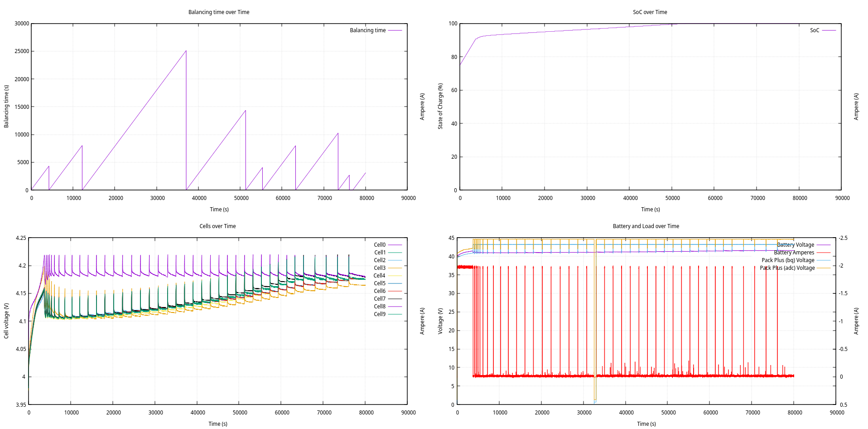Click the SoC curve knee near 90 percent

pos(476,39)
